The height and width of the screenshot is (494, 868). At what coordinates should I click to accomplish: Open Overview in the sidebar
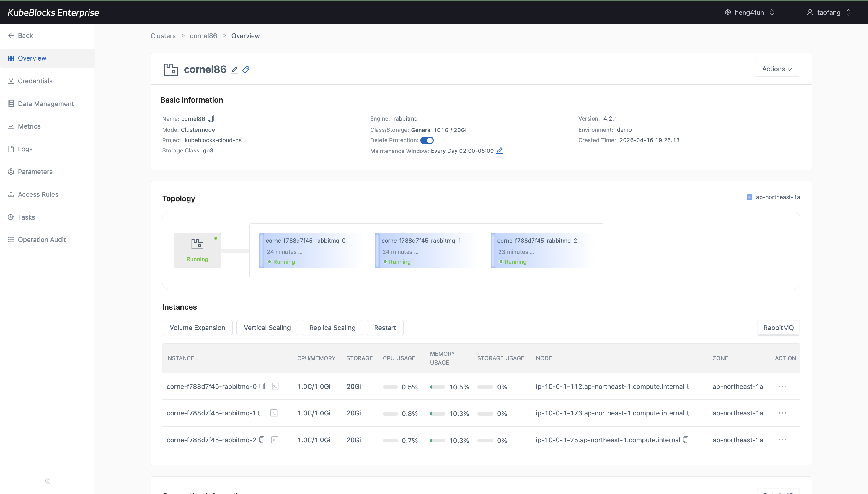(x=48, y=58)
